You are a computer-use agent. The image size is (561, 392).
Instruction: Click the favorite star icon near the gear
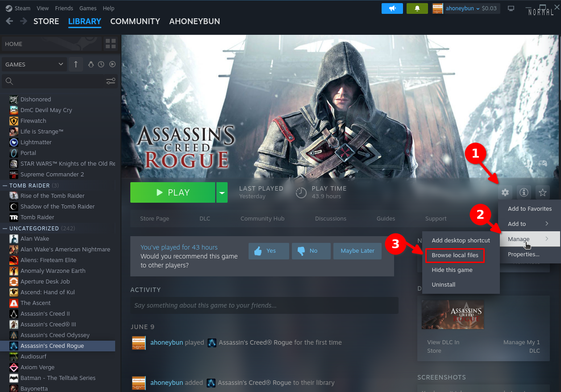click(x=542, y=192)
